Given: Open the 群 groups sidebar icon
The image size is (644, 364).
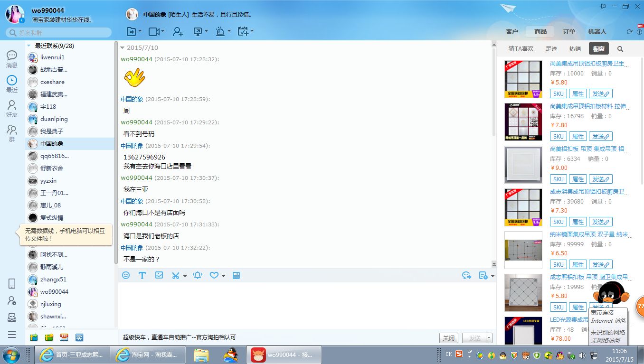Looking at the screenshot, I should tap(12, 133).
